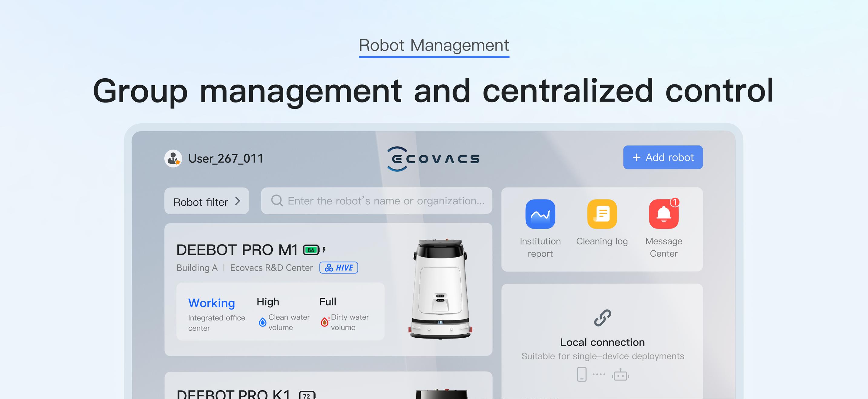Click the charging bolt icon beside battery

(x=324, y=250)
